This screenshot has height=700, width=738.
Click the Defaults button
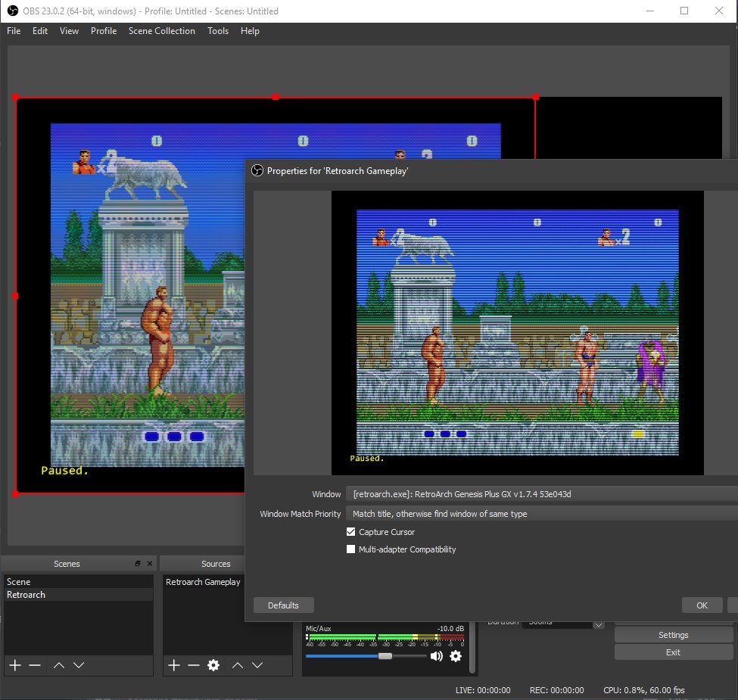(283, 605)
